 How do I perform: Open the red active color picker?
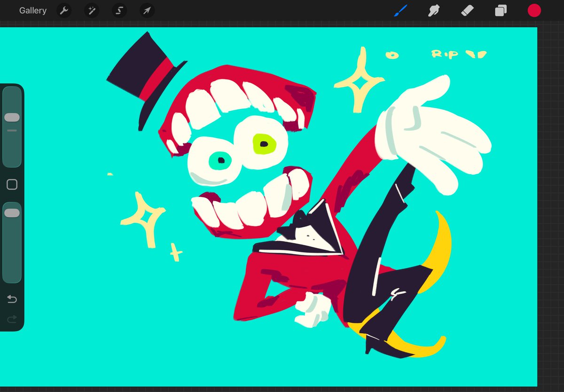click(534, 10)
